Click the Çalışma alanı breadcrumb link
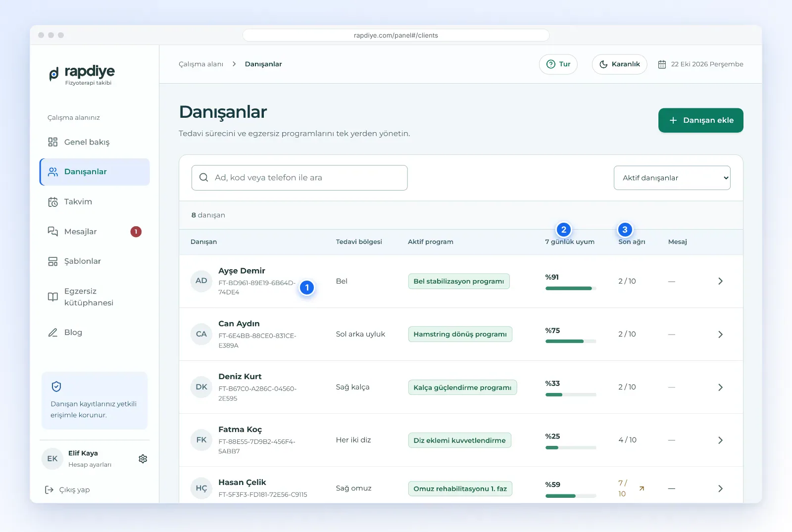Image resolution: width=792 pixels, height=532 pixels. click(x=201, y=64)
